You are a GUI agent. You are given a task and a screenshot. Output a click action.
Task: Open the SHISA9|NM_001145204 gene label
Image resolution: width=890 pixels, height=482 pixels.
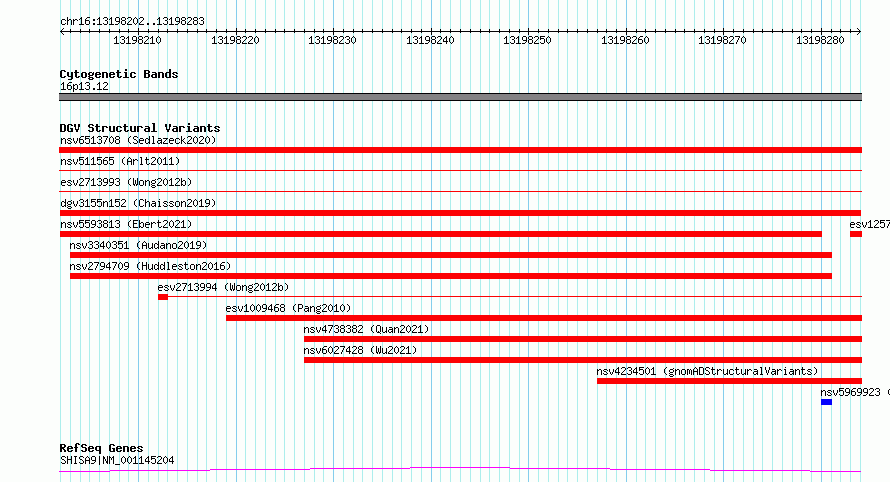point(117,460)
